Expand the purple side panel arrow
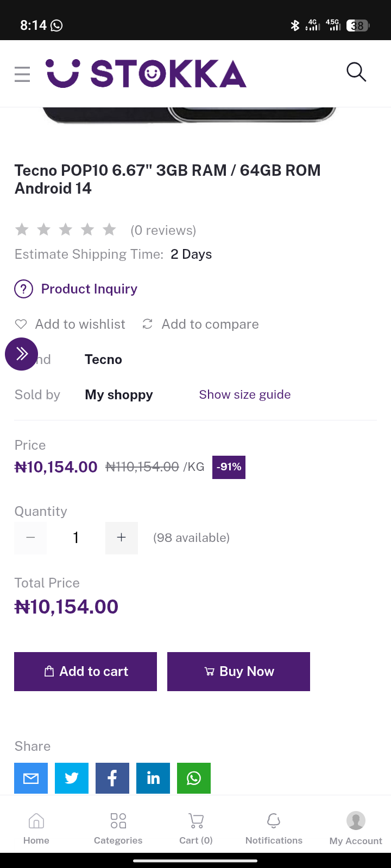This screenshot has width=391, height=868. (x=21, y=354)
